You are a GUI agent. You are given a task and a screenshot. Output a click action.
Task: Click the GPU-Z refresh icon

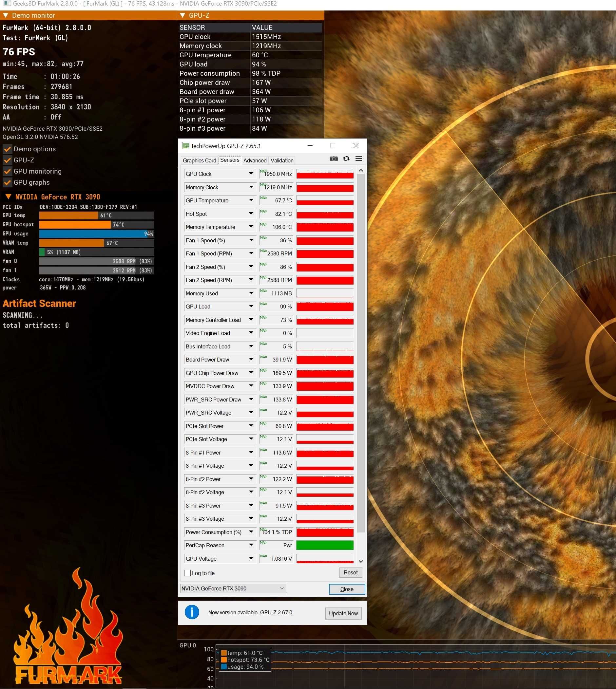tap(346, 158)
